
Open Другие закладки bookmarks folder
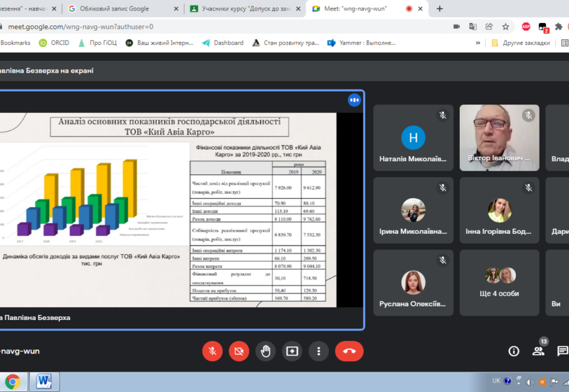pyautogui.click(x=519, y=43)
